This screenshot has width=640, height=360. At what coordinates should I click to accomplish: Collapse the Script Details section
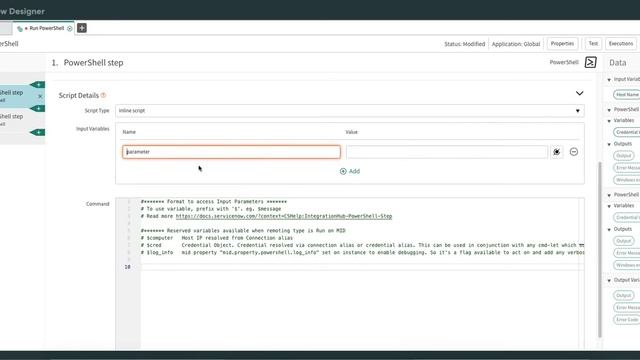(579, 93)
